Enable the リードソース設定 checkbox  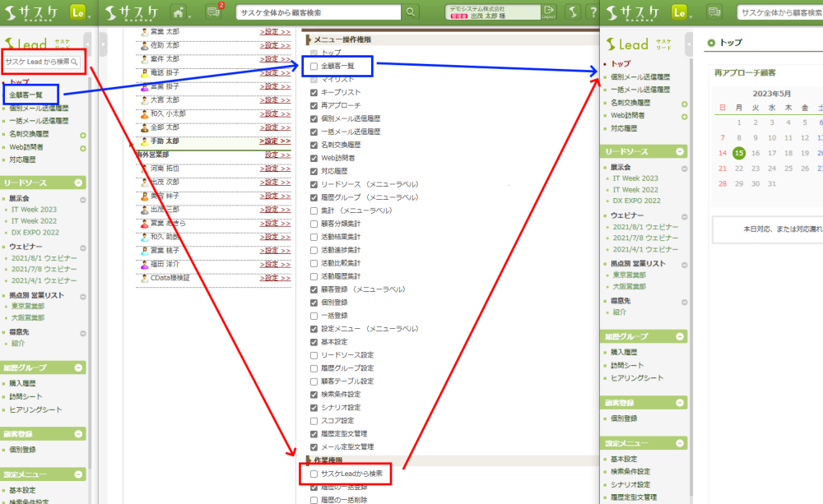314,355
